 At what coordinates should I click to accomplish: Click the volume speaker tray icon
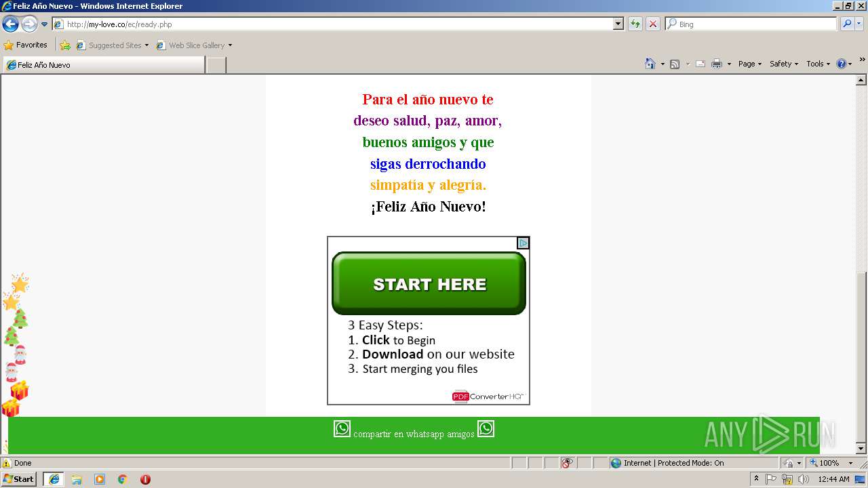(804, 479)
